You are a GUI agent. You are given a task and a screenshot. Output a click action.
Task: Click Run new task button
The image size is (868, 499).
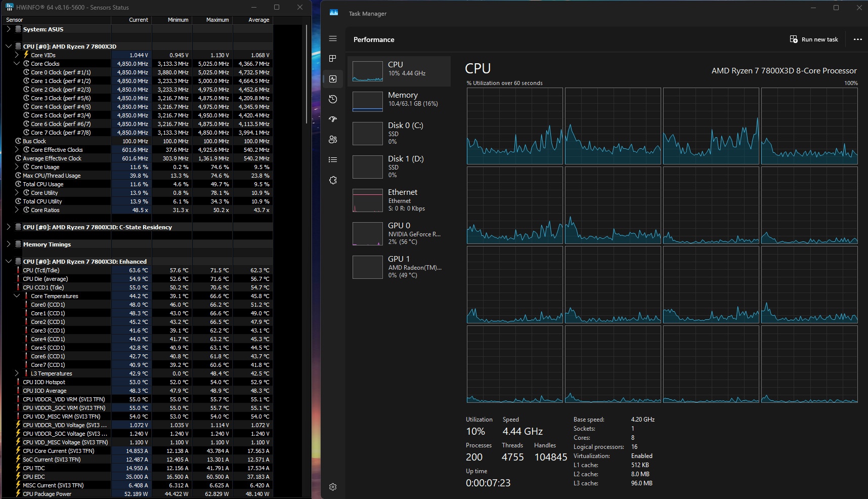(814, 39)
